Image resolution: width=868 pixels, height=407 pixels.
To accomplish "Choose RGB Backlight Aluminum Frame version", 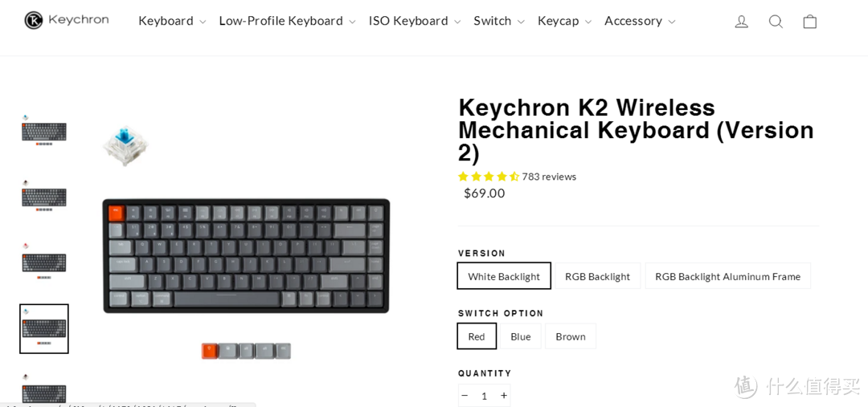I will 727,276.
